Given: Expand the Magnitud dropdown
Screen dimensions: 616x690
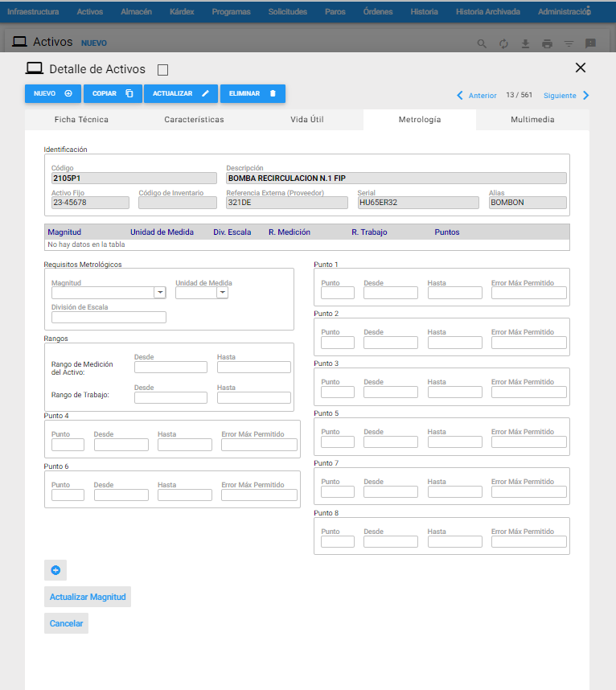Looking at the screenshot, I should pos(160,293).
